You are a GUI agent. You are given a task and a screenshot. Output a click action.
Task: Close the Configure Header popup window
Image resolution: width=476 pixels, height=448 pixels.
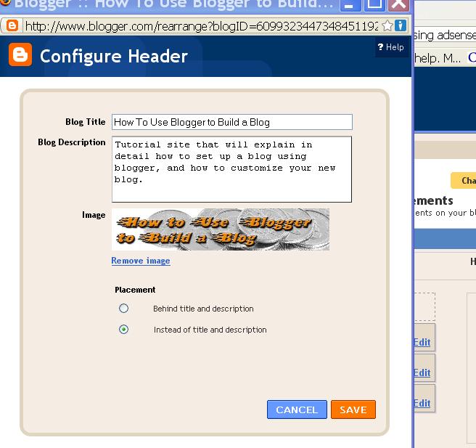(x=398, y=4)
